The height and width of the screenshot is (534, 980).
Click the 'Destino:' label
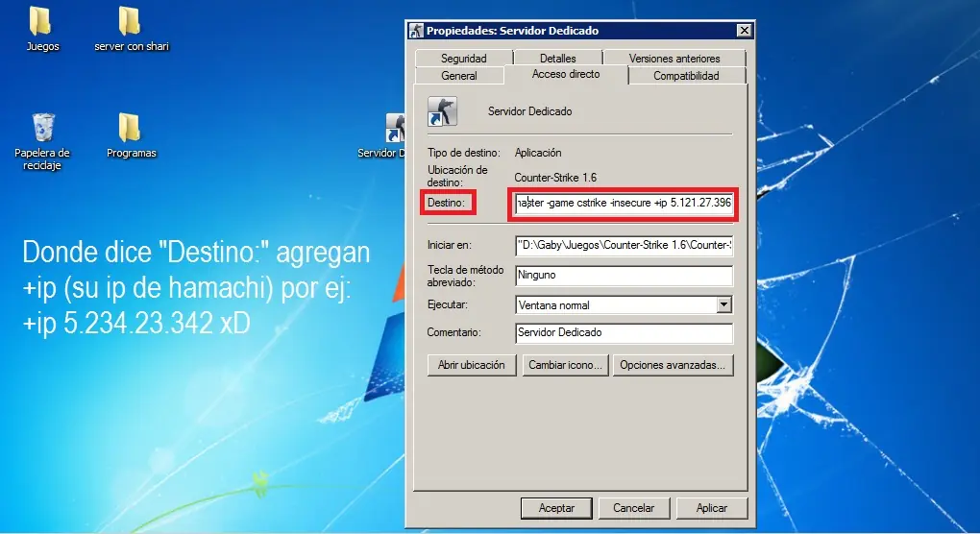(x=446, y=203)
